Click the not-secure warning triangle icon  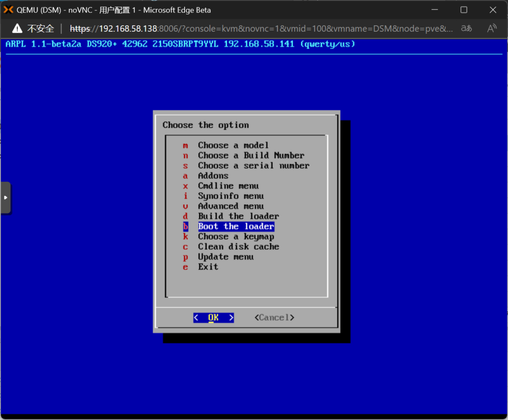coord(17,28)
